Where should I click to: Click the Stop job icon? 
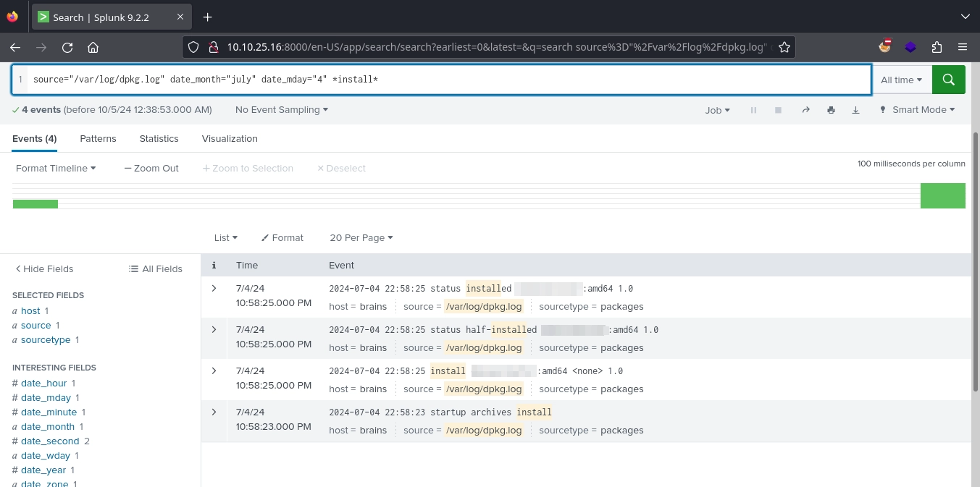point(778,110)
